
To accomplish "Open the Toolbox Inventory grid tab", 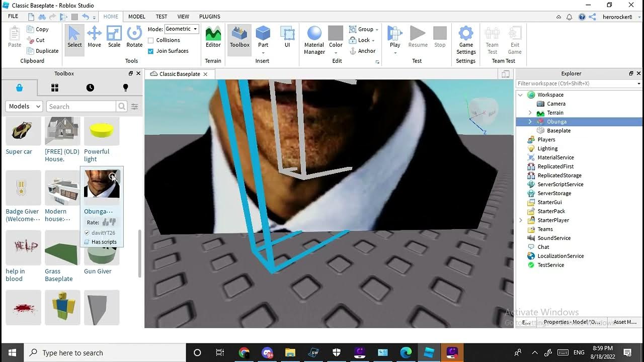I will point(55,87).
